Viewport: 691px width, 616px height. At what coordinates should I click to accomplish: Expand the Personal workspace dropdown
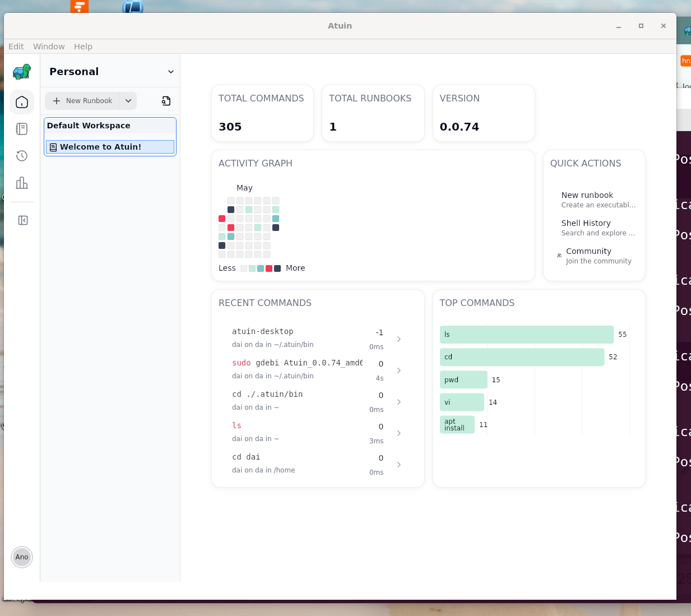[x=171, y=72]
